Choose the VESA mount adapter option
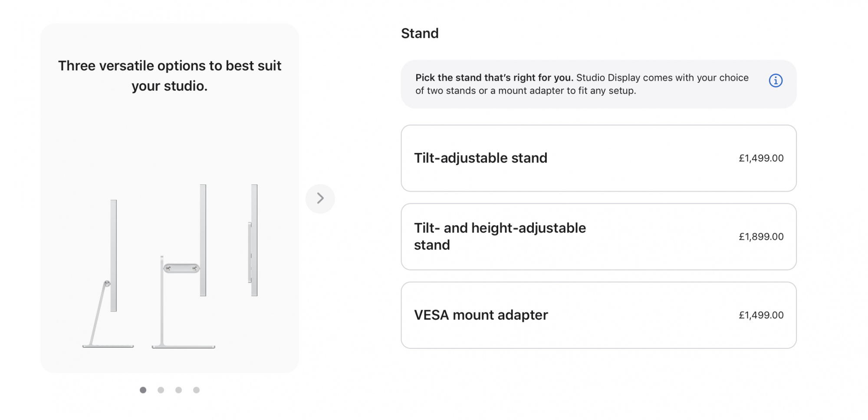 pos(598,315)
